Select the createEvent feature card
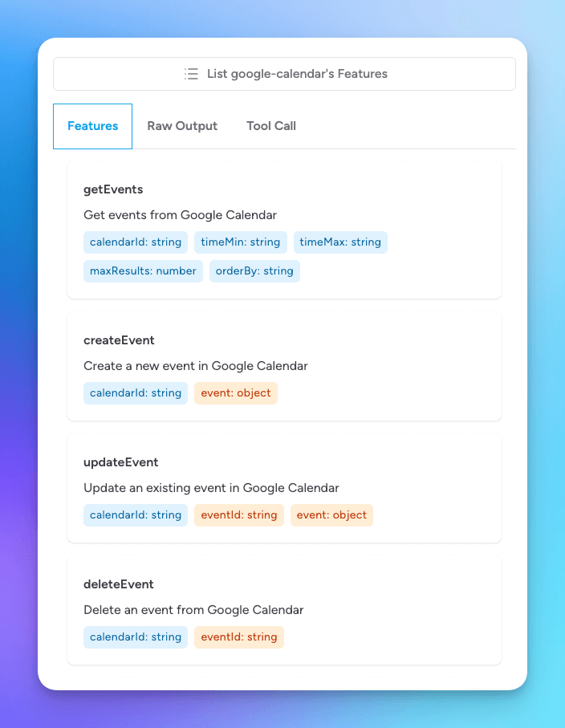The height and width of the screenshot is (728, 565). point(284,366)
